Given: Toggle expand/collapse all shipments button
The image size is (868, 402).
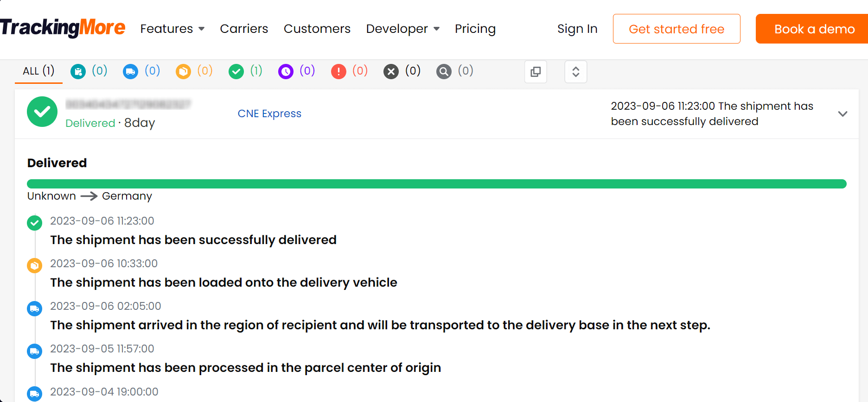Looking at the screenshot, I should coord(576,72).
